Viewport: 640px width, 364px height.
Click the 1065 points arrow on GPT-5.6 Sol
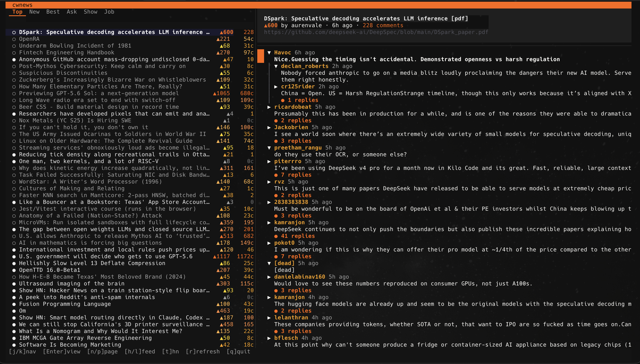tap(215, 93)
